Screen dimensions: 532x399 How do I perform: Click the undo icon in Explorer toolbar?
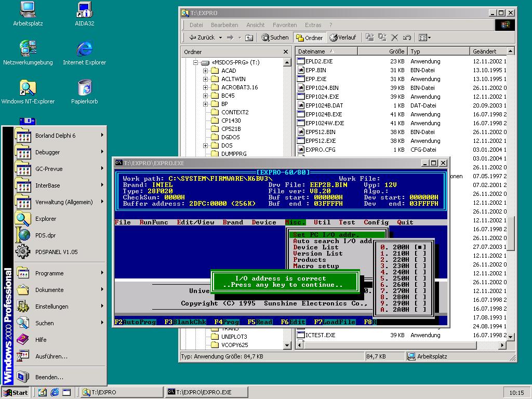click(407, 37)
